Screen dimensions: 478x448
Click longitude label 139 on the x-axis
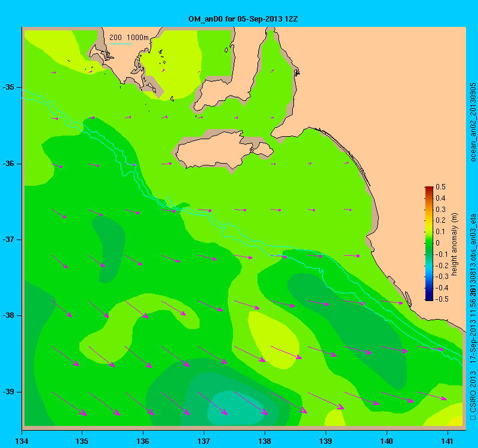[326, 441]
